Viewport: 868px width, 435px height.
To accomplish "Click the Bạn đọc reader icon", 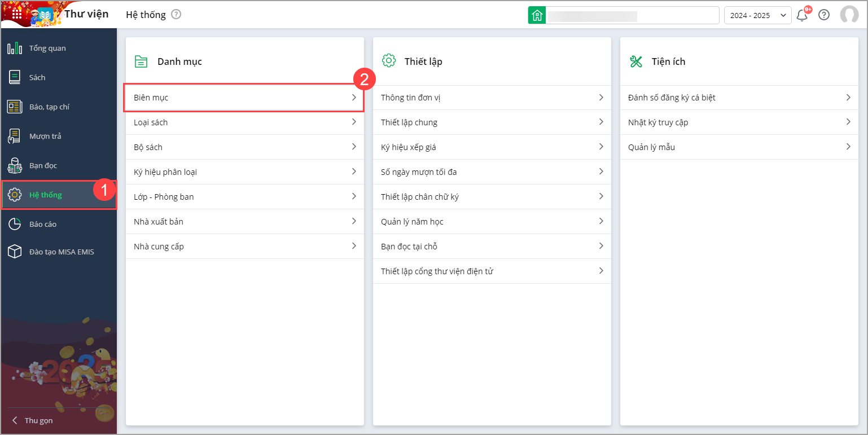I will (15, 165).
